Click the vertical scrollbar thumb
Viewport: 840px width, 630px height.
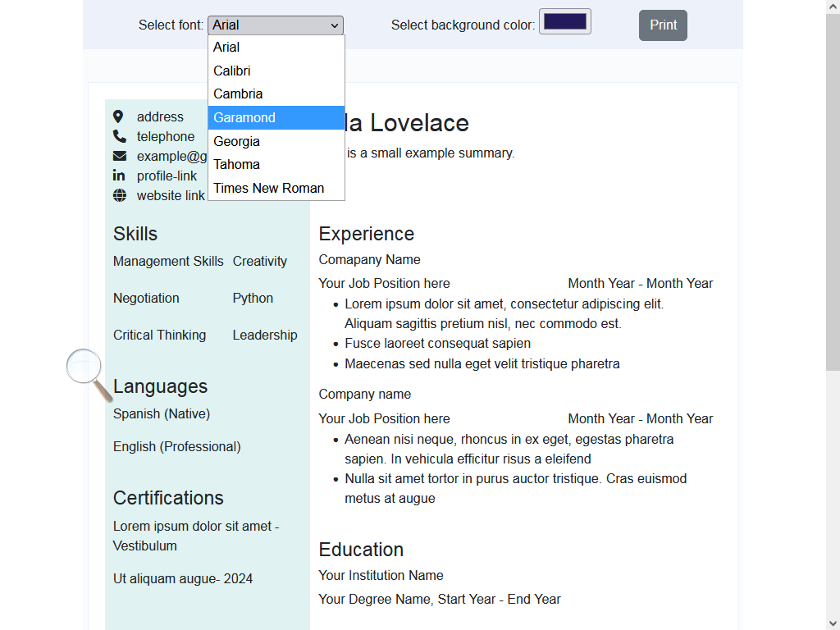pyautogui.click(x=833, y=192)
